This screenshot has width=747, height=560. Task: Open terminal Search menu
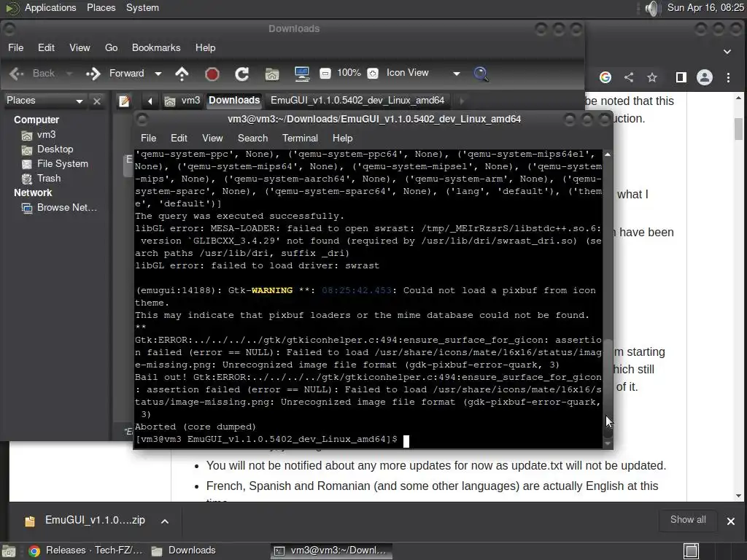tap(252, 138)
